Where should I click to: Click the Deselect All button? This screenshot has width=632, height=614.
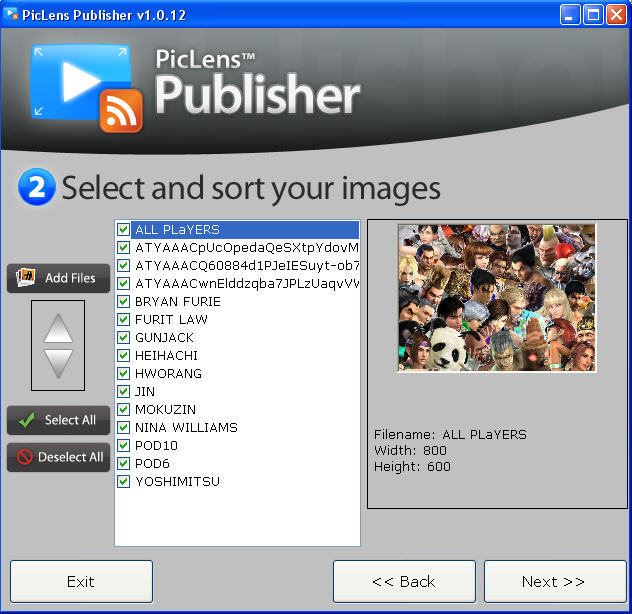(58, 457)
